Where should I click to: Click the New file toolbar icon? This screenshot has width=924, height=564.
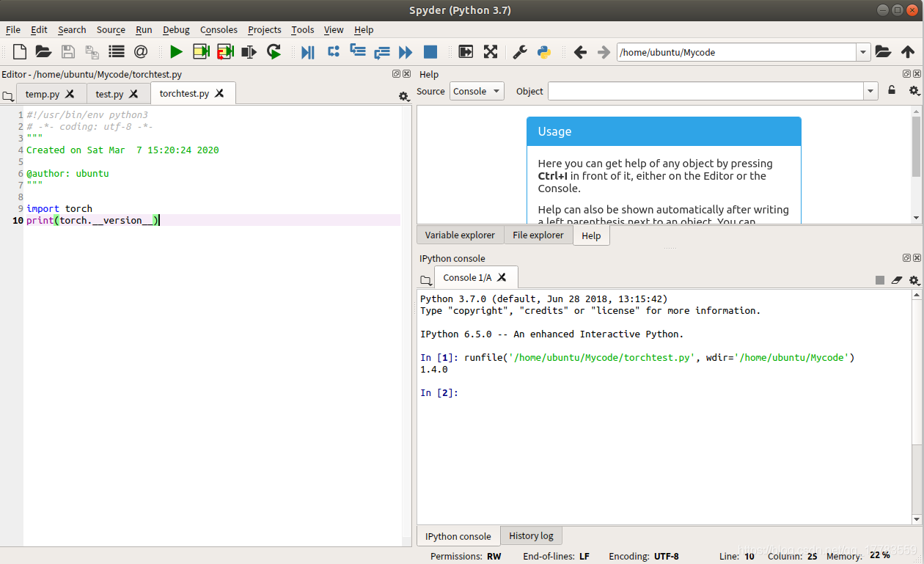[x=20, y=52]
